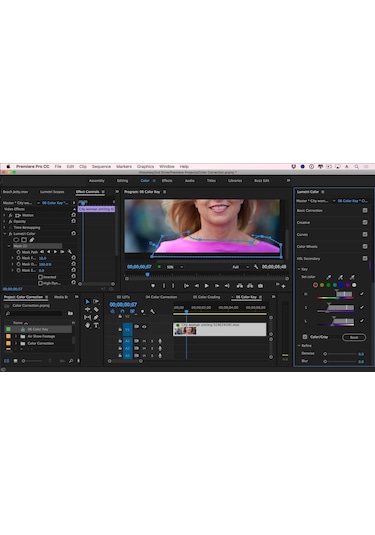Image resolution: width=375 pixels, height=535 pixels.
Task: Select the Slip tool
Action: click(87, 318)
